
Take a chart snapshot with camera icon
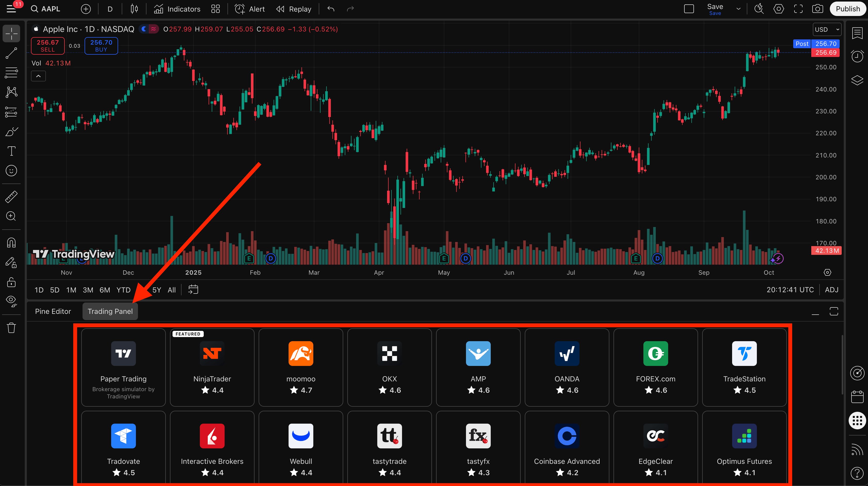coord(817,9)
